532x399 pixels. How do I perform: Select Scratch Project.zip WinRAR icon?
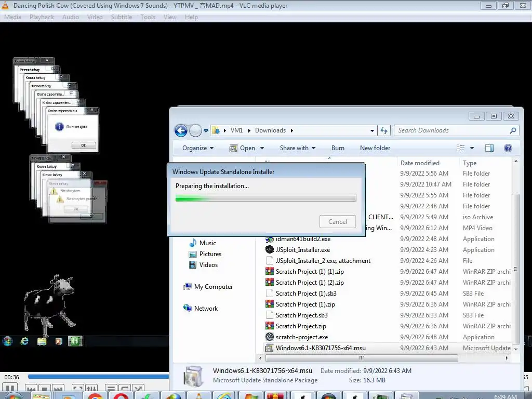[270, 326]
